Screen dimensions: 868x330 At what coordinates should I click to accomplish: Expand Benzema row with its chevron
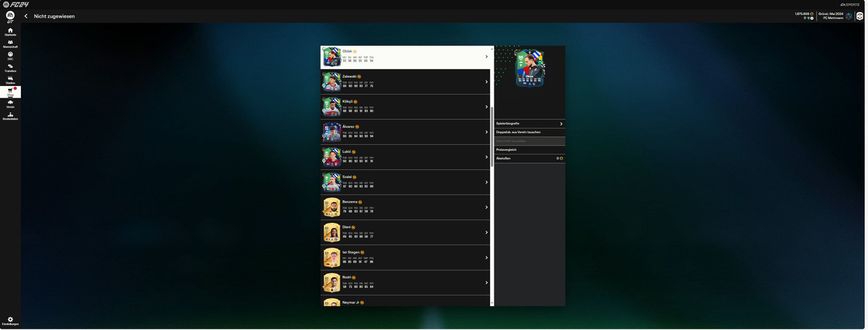486,207
